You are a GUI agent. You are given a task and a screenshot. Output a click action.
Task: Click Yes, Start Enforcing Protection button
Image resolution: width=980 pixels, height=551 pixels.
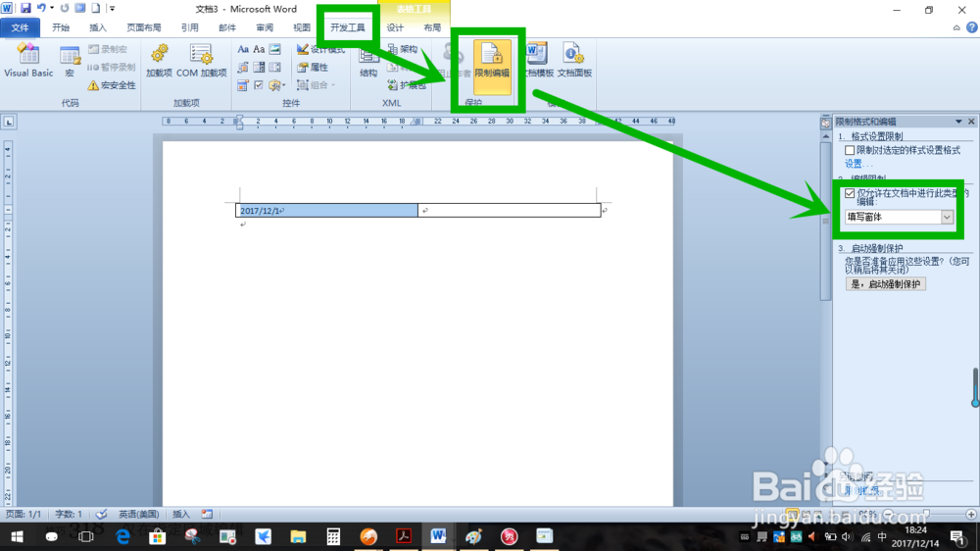point(886,284)
